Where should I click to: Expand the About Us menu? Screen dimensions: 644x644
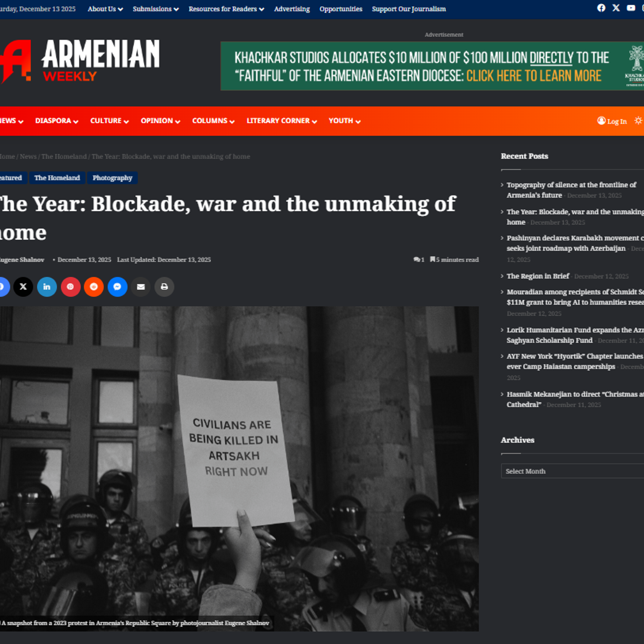click(105, 9)
